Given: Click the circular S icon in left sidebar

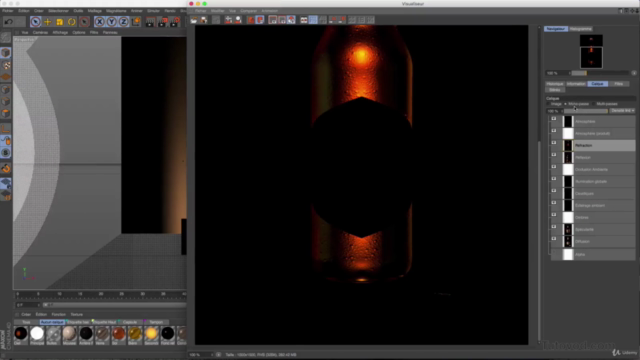Looking at the screenshot, I should (6, 153).
